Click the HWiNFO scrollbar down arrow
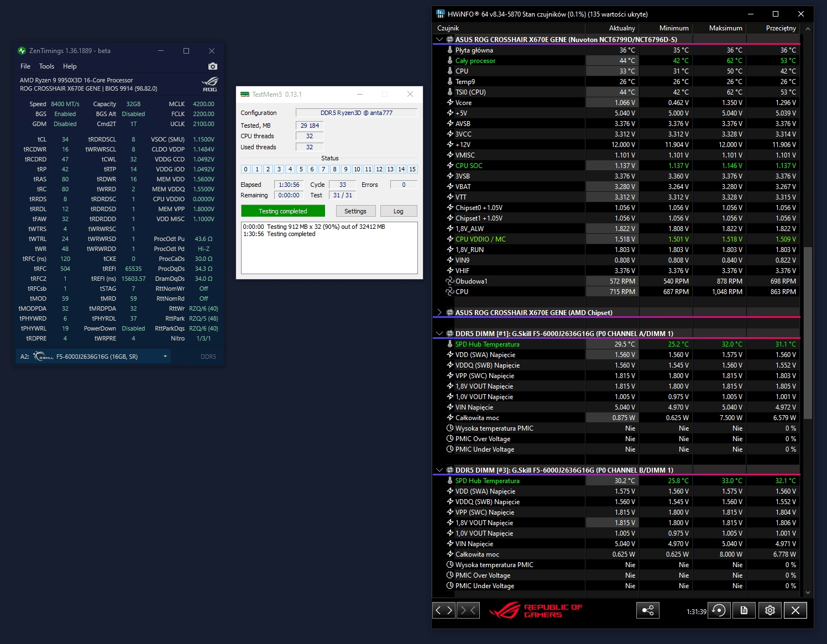 808,592
